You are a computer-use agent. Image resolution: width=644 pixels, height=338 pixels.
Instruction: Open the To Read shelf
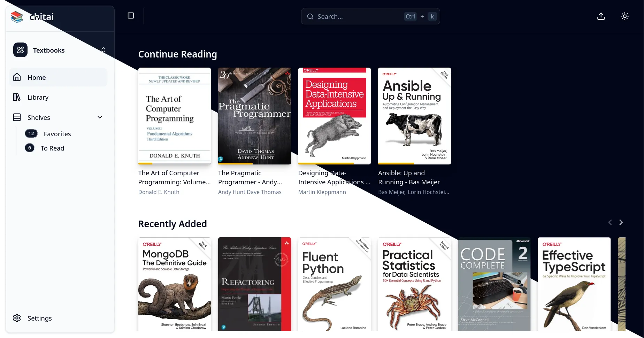tap(52, 148)
